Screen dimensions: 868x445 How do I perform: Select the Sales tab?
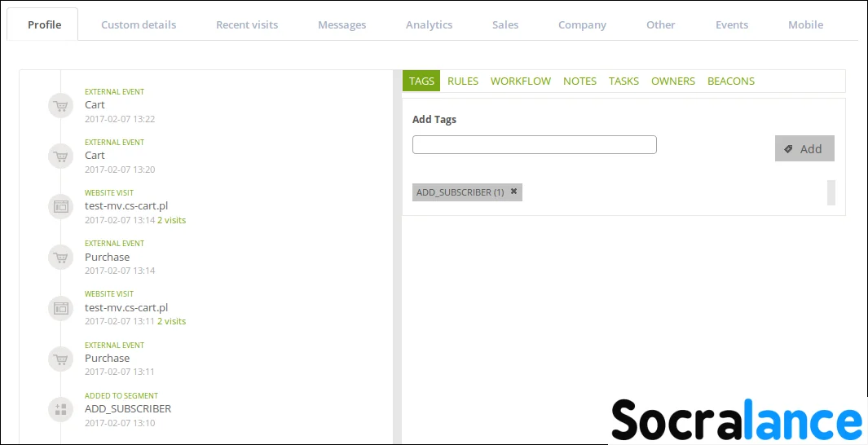(505, 25)
